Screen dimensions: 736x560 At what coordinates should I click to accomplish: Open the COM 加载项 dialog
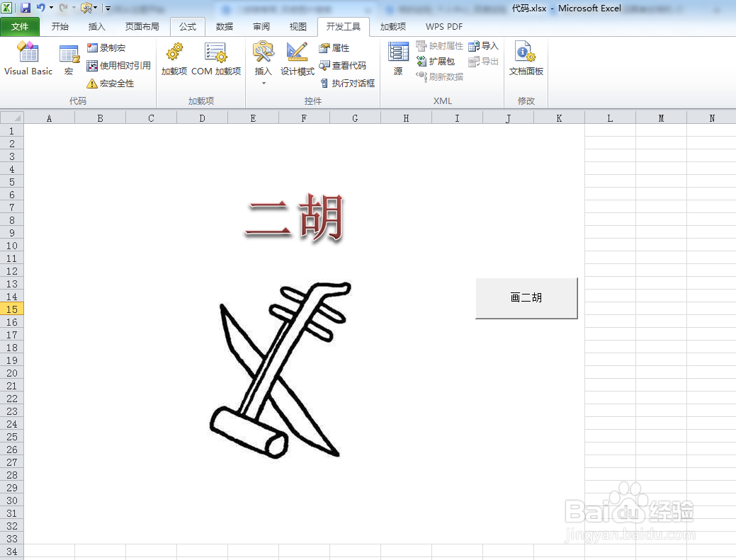(217, 60)
